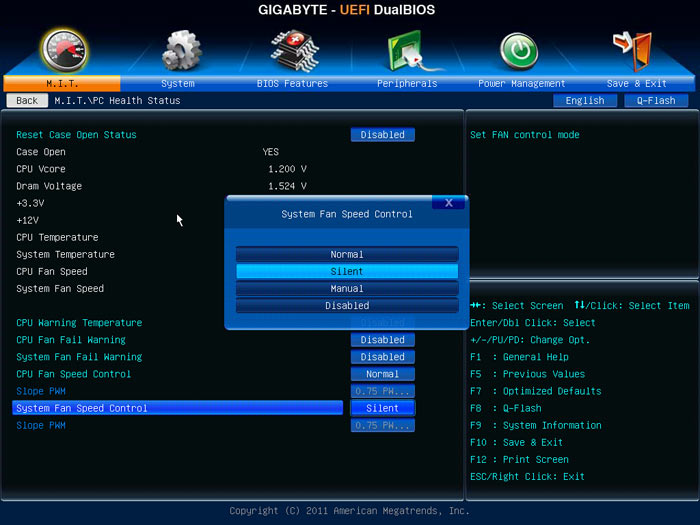
Task: Select the BIOS Features chip icon
Action: point(295,51)
